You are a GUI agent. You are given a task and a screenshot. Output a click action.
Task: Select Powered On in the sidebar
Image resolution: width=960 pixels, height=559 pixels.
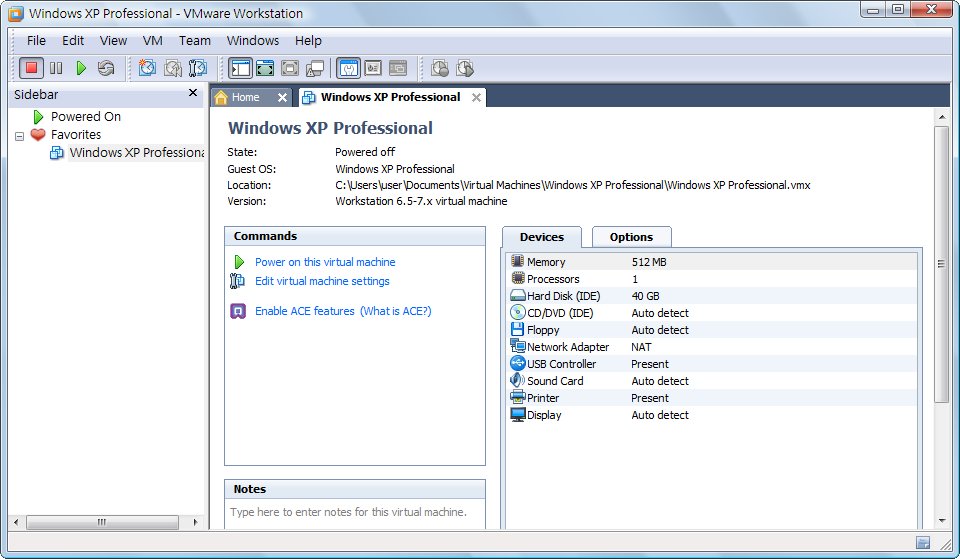86,116
